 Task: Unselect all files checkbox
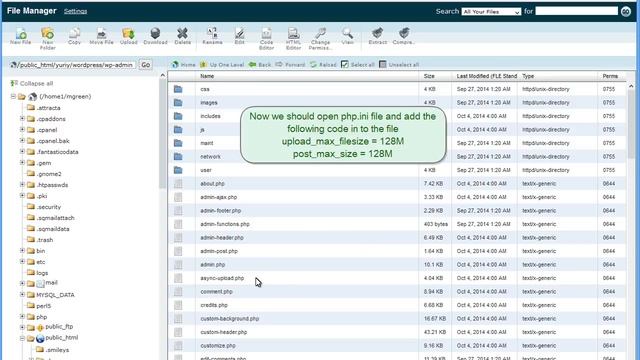[382, 64]
